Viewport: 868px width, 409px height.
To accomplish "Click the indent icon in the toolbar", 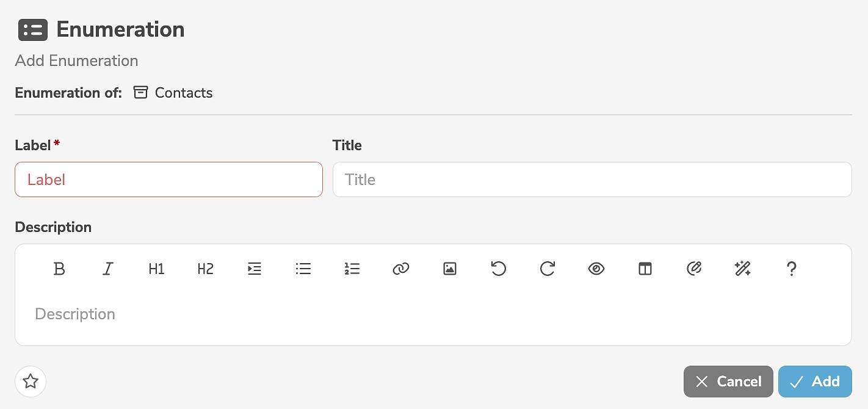I will (x=255, y=269).
